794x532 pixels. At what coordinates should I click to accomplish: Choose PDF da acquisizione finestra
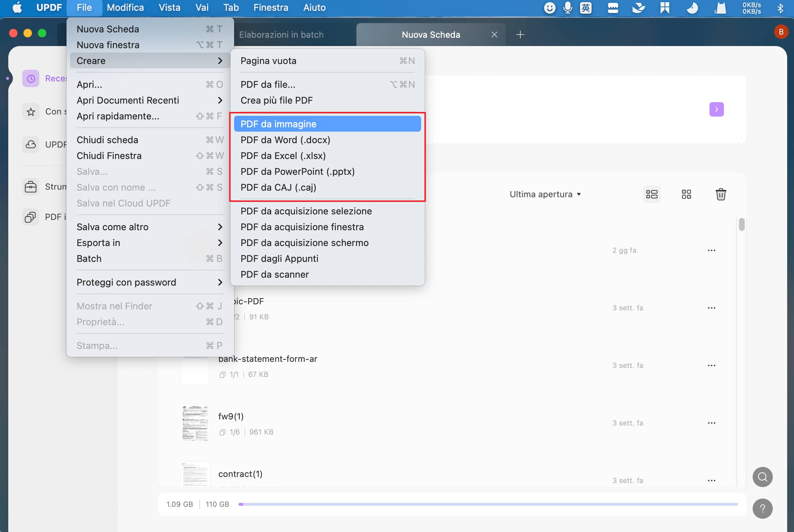click(327, 227)
